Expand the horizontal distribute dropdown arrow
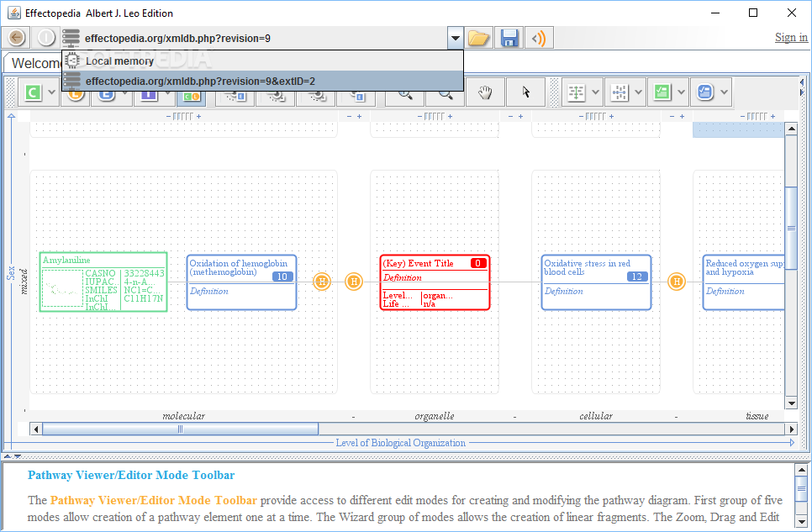Screen dimensions: 812x532 [x=639, y=92]
